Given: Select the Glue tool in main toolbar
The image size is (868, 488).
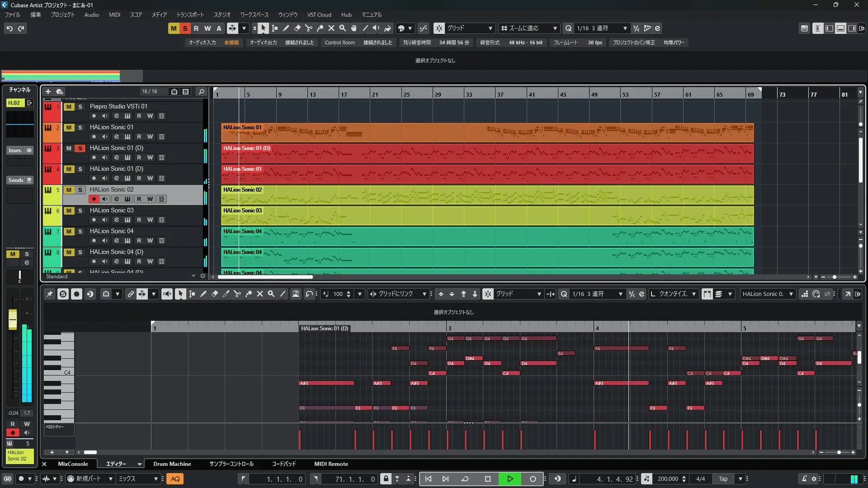Looking at the screenshot, I should point(320,28).
